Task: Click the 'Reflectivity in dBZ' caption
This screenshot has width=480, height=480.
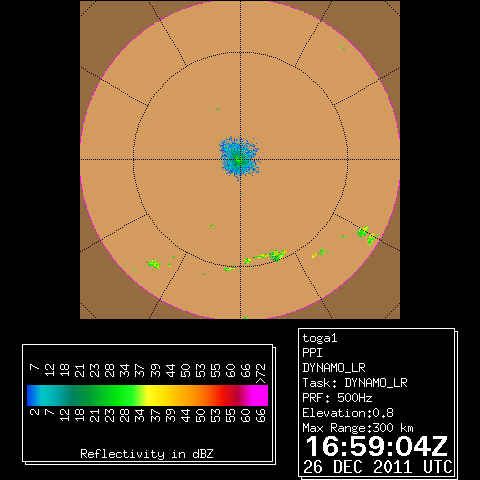Action: click(147, 454)
